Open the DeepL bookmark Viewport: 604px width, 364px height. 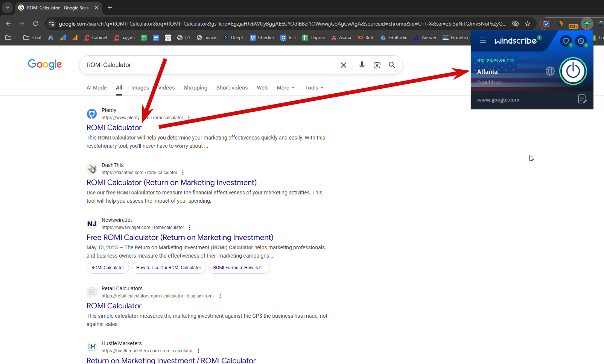(x=234, y=38)
